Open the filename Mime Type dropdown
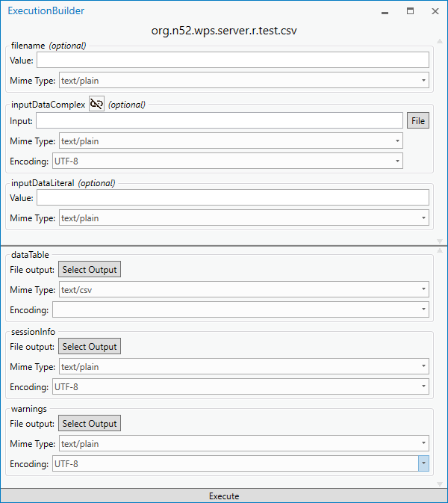Viewport: 448px width, 503px height. pyautogui.click(x=244, y=80)
